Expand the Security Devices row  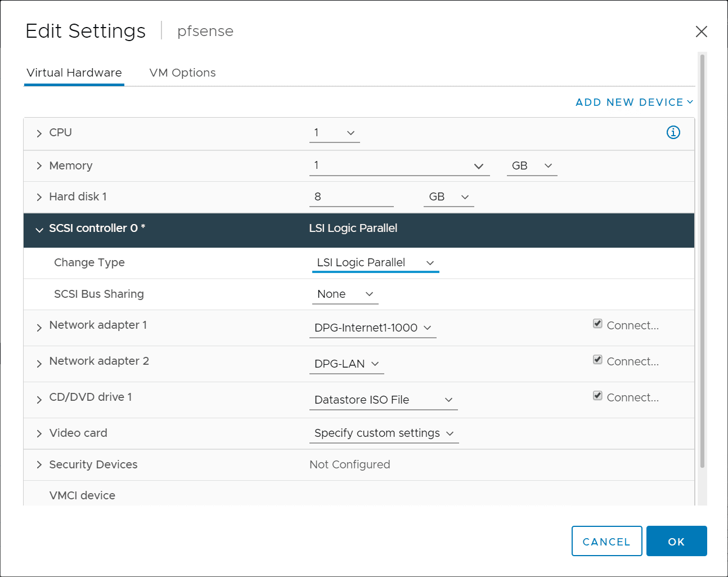(39, 464)
